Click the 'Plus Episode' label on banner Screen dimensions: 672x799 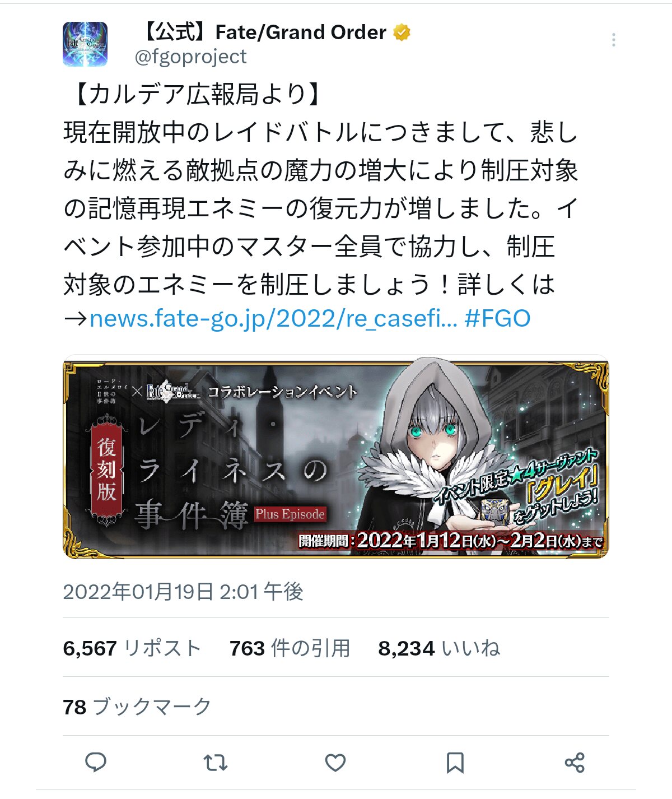click(290, 514)
